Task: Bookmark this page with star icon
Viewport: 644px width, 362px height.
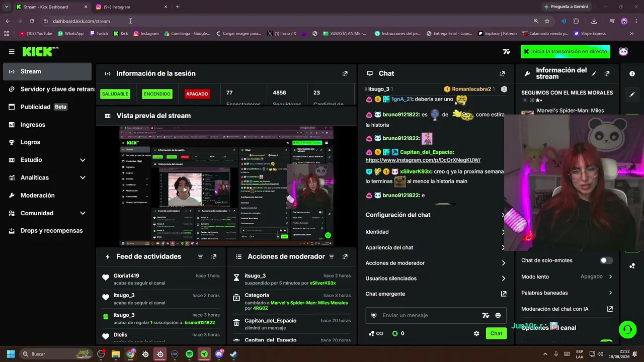Action: point(547,21)
